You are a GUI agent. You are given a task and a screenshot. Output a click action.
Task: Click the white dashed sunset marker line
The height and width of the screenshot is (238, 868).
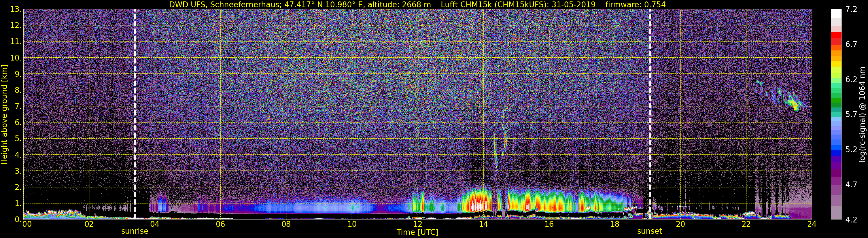click(650, 114)
